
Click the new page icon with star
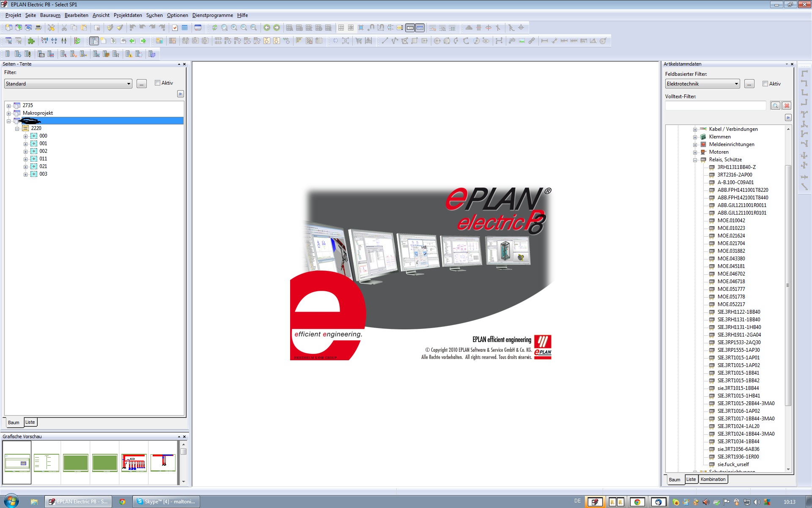pyautogui.click(x=104, y=41)
